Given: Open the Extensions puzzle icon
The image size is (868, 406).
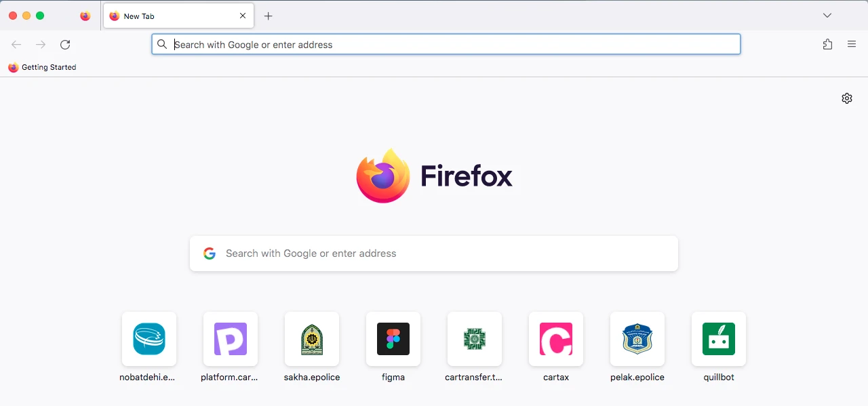Looking at the screenshot, I should [827, 45].
